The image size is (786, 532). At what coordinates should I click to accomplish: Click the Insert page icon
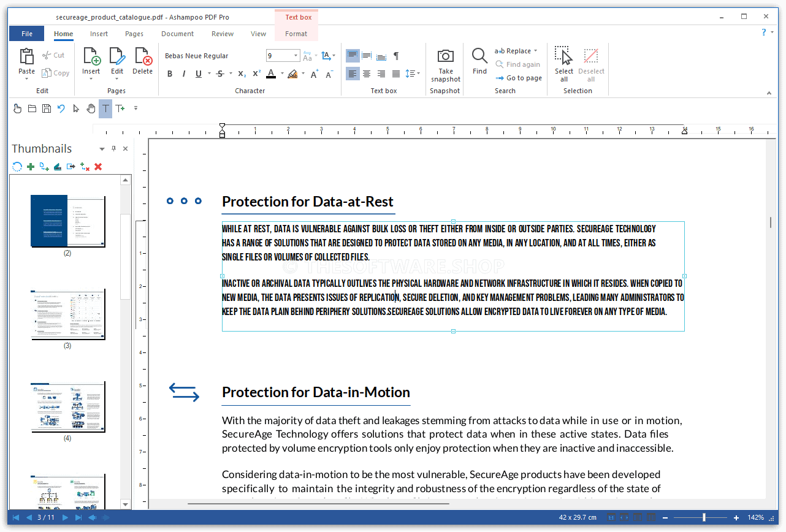coord(91,56)
